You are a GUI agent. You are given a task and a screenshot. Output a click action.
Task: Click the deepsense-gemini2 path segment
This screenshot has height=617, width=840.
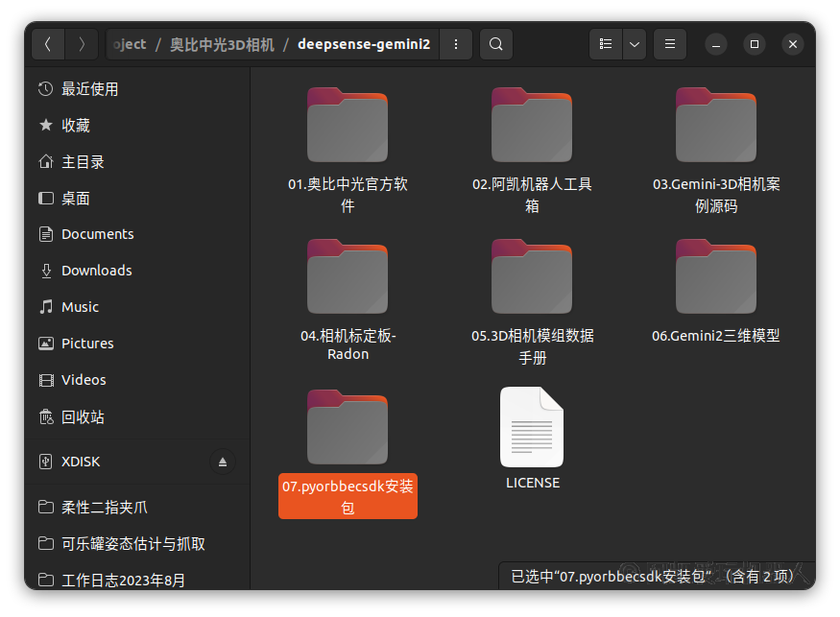coord(364,44)
